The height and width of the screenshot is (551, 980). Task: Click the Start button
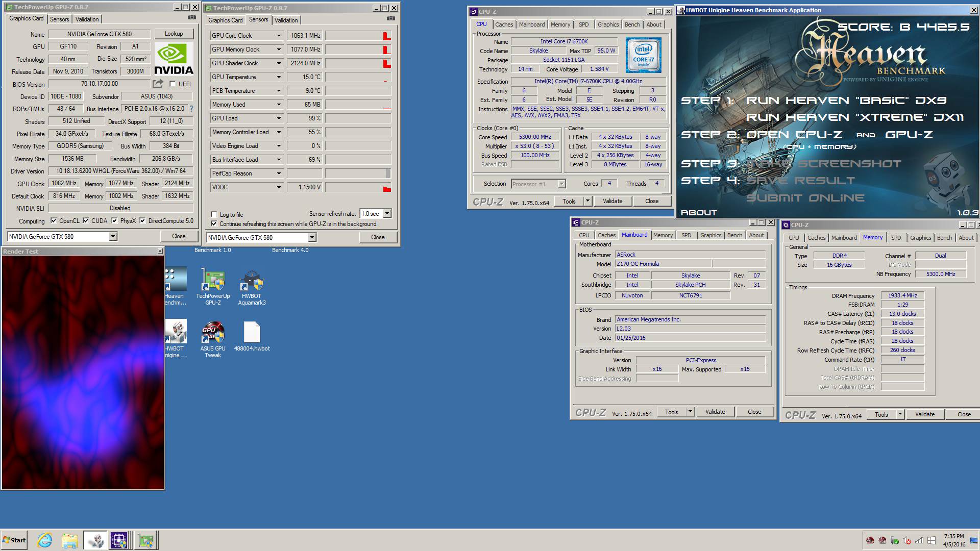coord(14,540)
